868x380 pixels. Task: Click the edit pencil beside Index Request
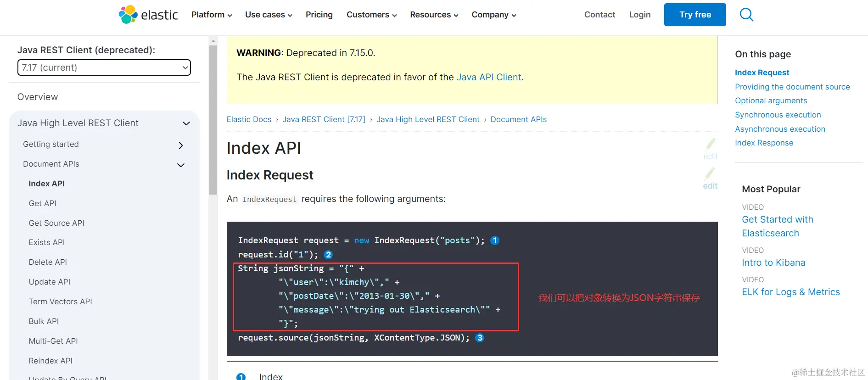(x=710, y=179)
